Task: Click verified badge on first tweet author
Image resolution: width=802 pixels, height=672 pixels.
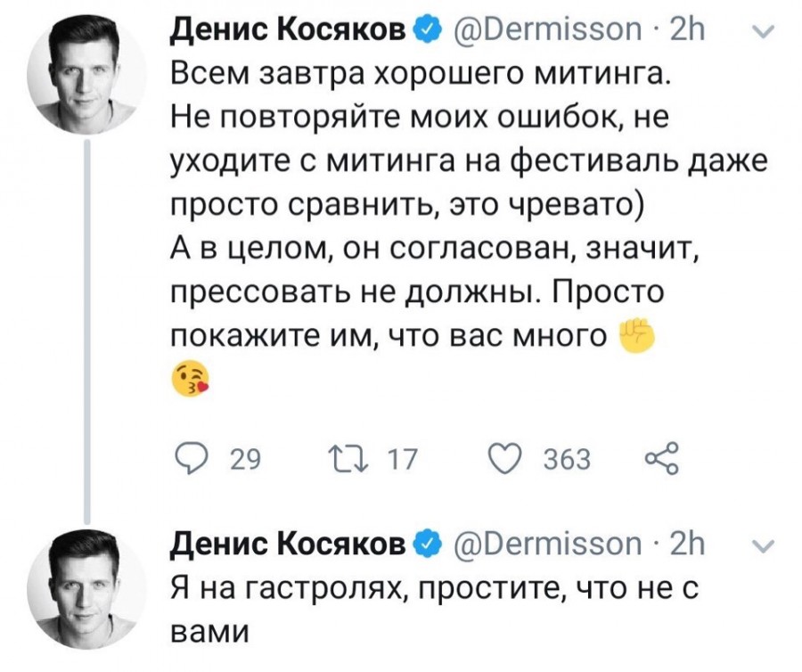Action: [429, 32]
